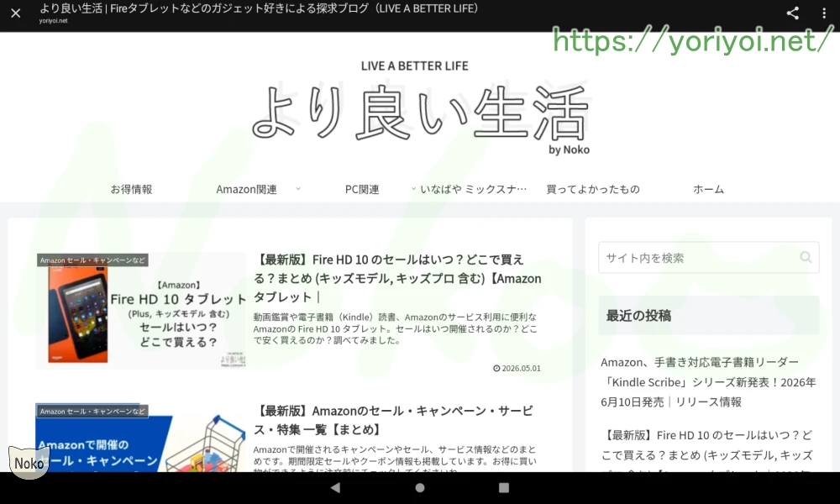Tap Android back navigation button

pyautogui.click(x=335, y=487)
